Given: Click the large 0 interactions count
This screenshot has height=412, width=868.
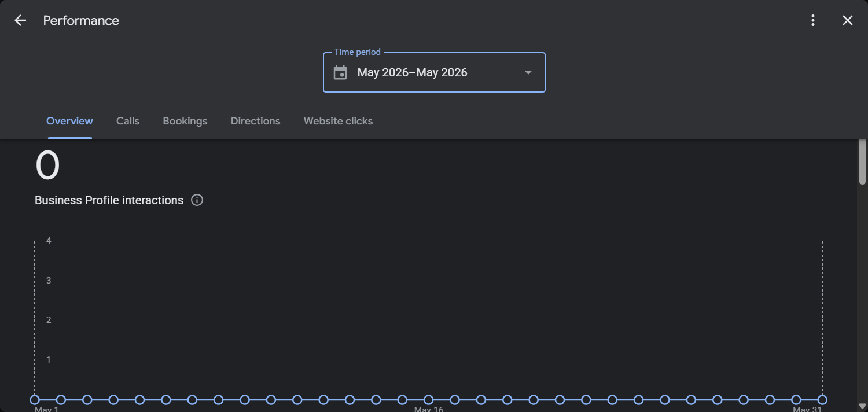Looking at the screenshot, I should (x=47, y=165).
